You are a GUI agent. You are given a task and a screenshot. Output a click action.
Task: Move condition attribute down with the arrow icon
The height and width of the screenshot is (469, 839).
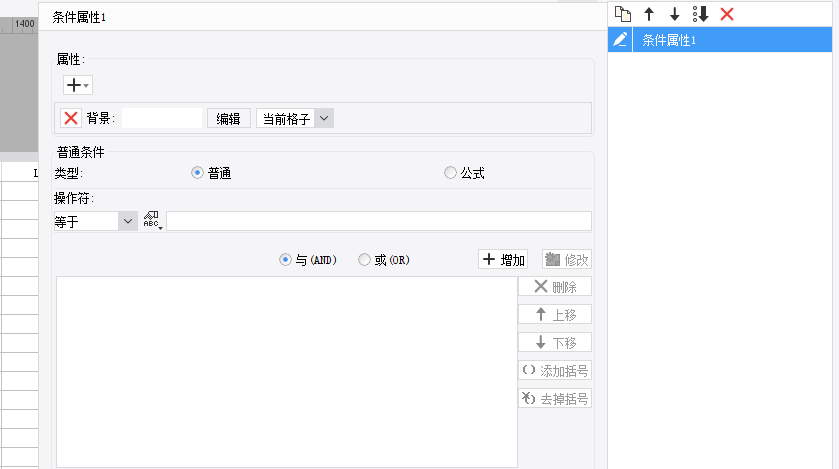point(675,14)
